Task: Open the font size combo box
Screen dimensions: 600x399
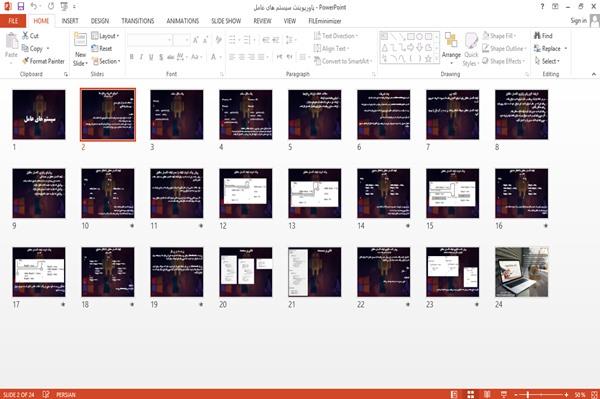Action: [x=181, y=40]
